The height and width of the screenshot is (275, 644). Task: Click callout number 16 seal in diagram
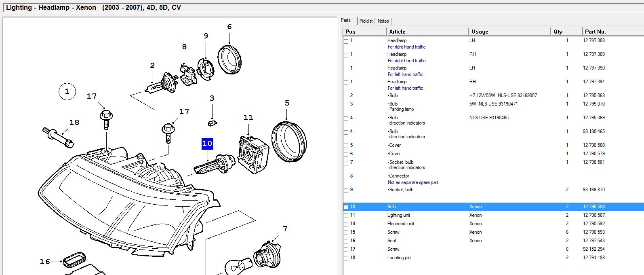pyautogui.click(x=45, y=262)
